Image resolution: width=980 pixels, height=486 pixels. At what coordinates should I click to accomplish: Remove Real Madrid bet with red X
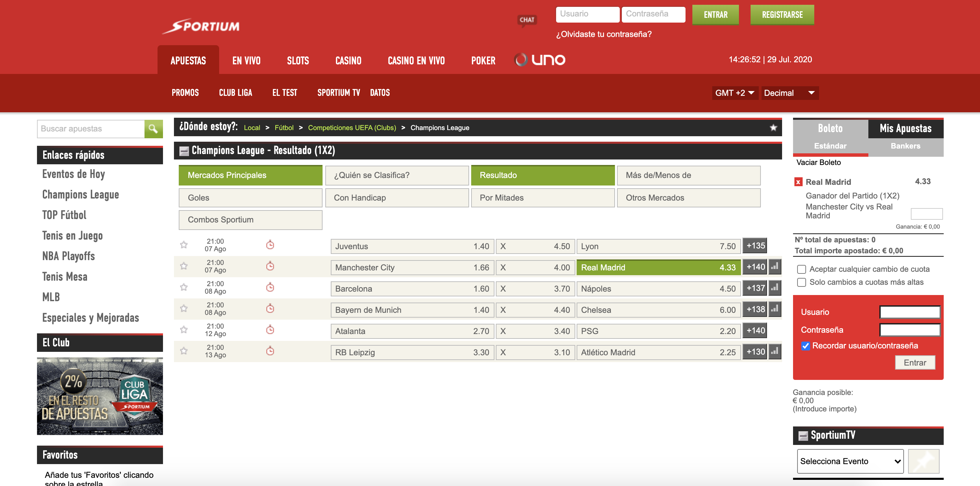pos(798,182)
